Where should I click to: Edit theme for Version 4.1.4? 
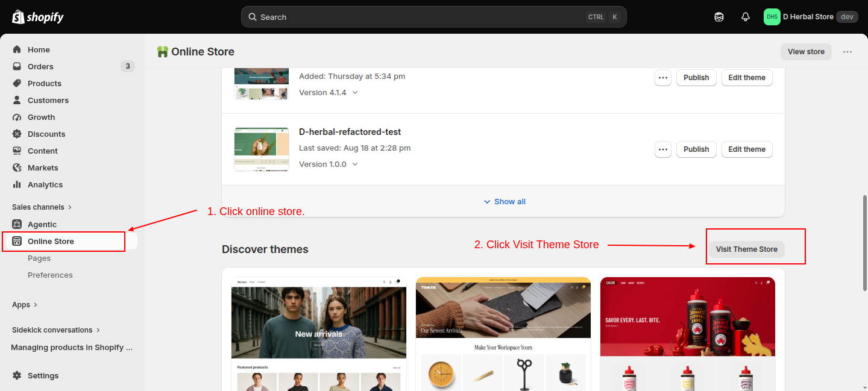click(x=747, y=78)
